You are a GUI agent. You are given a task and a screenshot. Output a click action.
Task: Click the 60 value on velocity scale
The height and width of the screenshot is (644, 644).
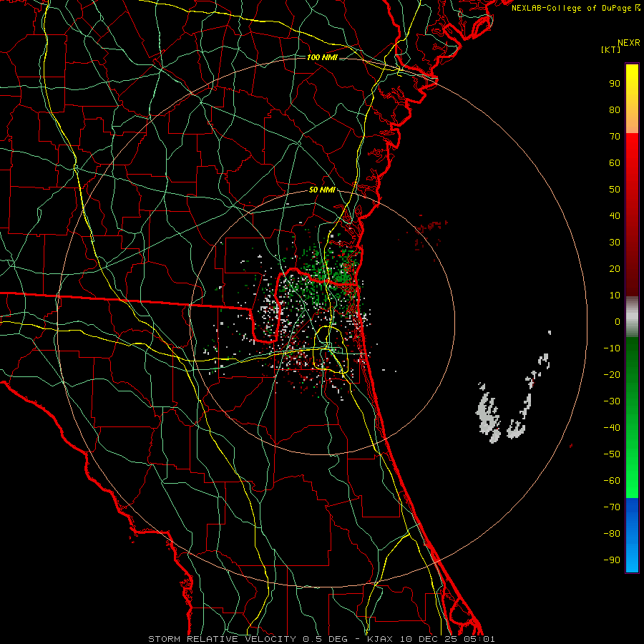[615, 162]
